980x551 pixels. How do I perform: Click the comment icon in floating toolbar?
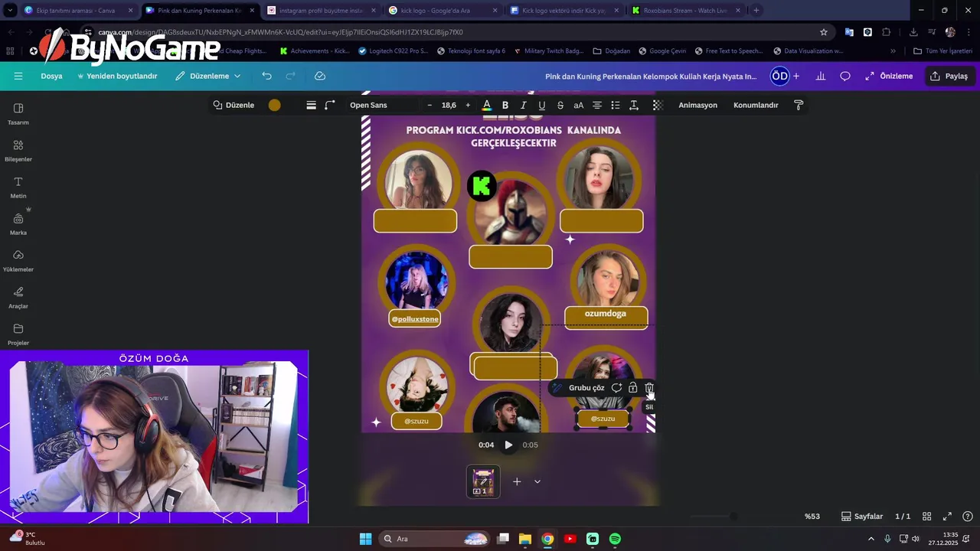point(616,388)
